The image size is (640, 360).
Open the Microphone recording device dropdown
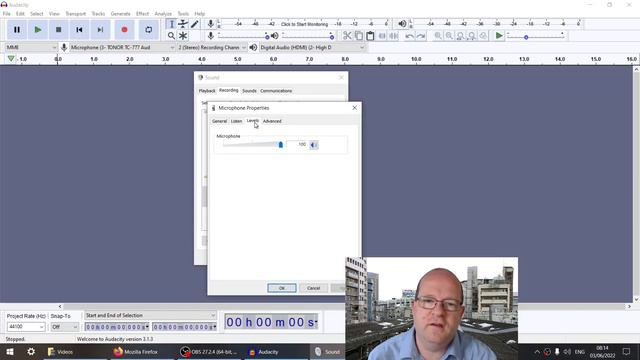pyautogui.click(x=122, y=47)
